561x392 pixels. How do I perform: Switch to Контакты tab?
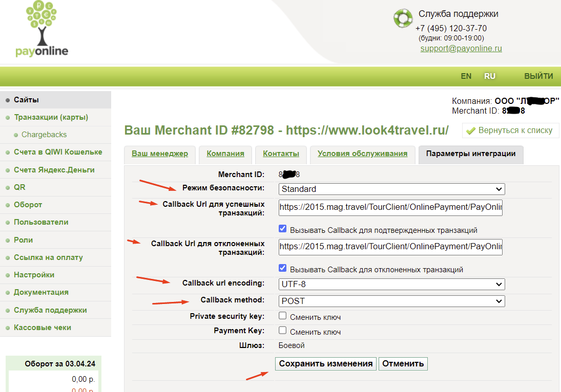[x=281, y=154]
